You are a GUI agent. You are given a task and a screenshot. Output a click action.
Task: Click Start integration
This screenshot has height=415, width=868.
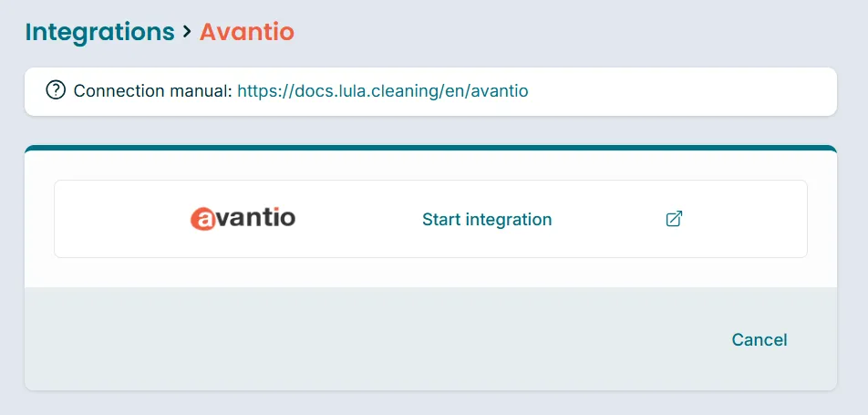[487, 220]
